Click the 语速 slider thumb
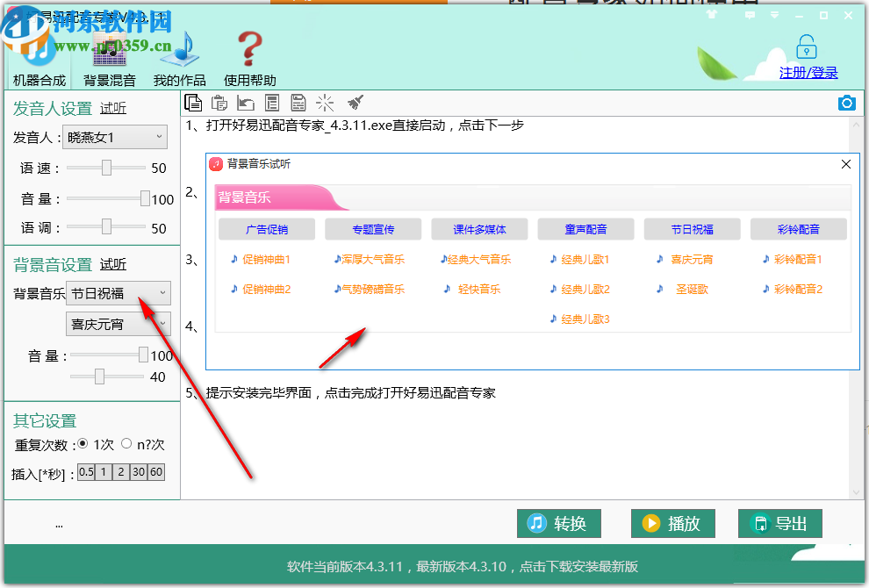Viewport: 869px width, 588px height. [106, 168]
